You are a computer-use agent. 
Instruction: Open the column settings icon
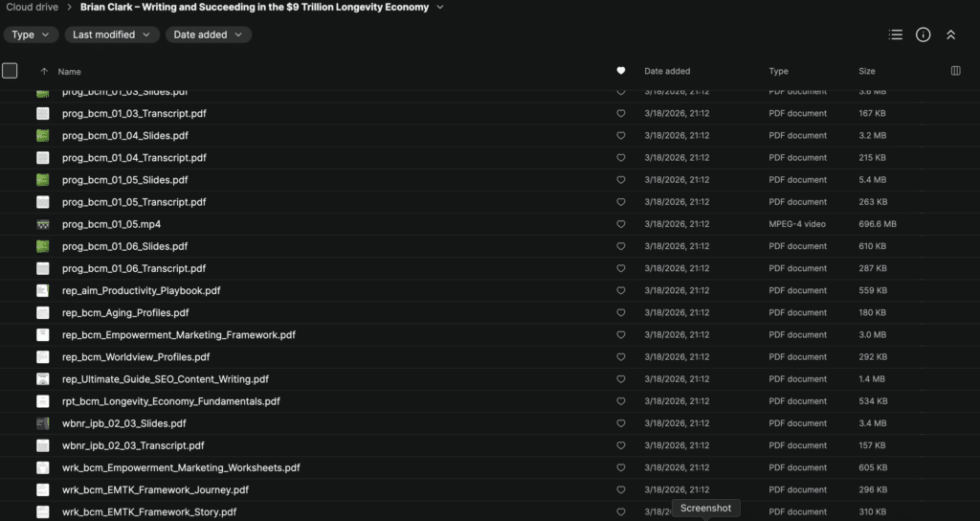[x=956, y=71]
